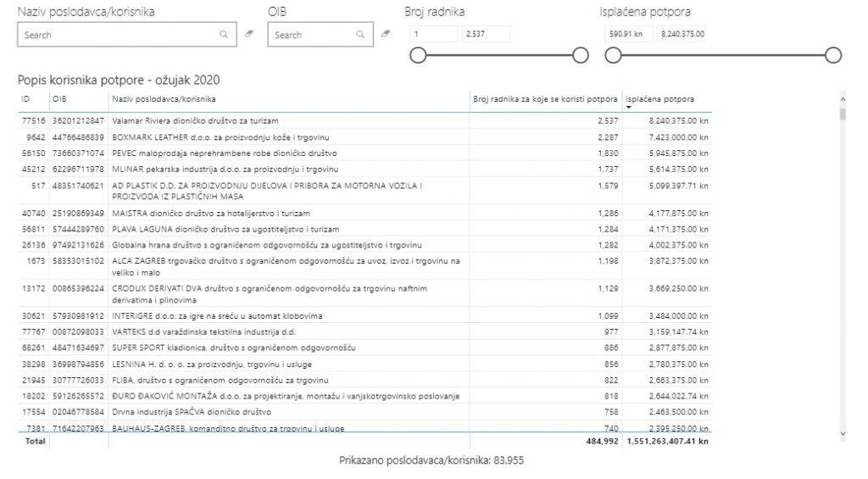The height and width of the screenshot is (479, 868).
Task: Sort by the OIB column header
Action: point(59,99)
